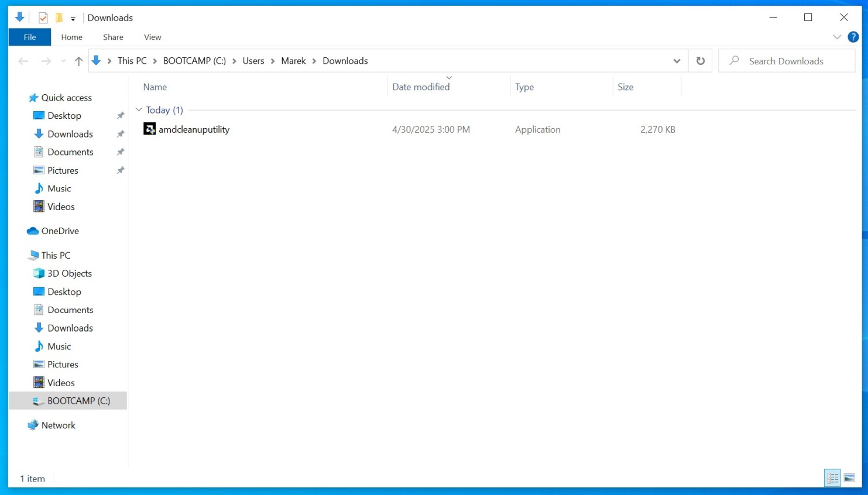Refresh the Downloads folder view
The height and width of the screenshot is (495, 868).
701,61
